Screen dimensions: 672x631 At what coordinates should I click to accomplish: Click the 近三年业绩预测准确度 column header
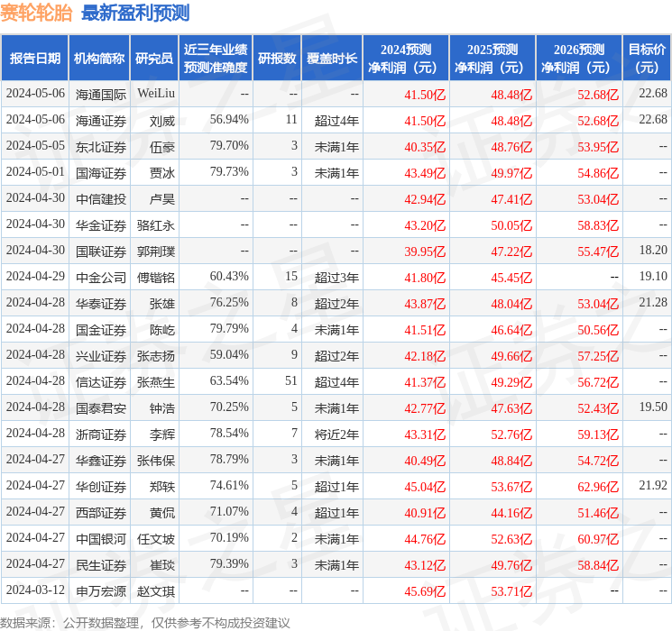[x=216, y=59]
